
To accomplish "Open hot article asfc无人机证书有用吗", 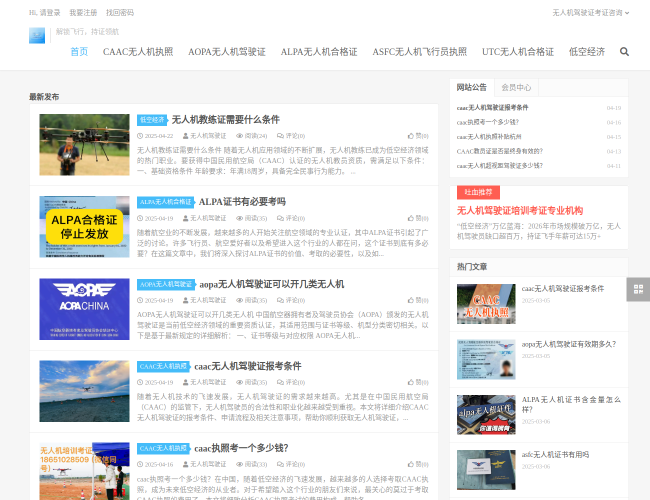I will (x=555, y=455).
